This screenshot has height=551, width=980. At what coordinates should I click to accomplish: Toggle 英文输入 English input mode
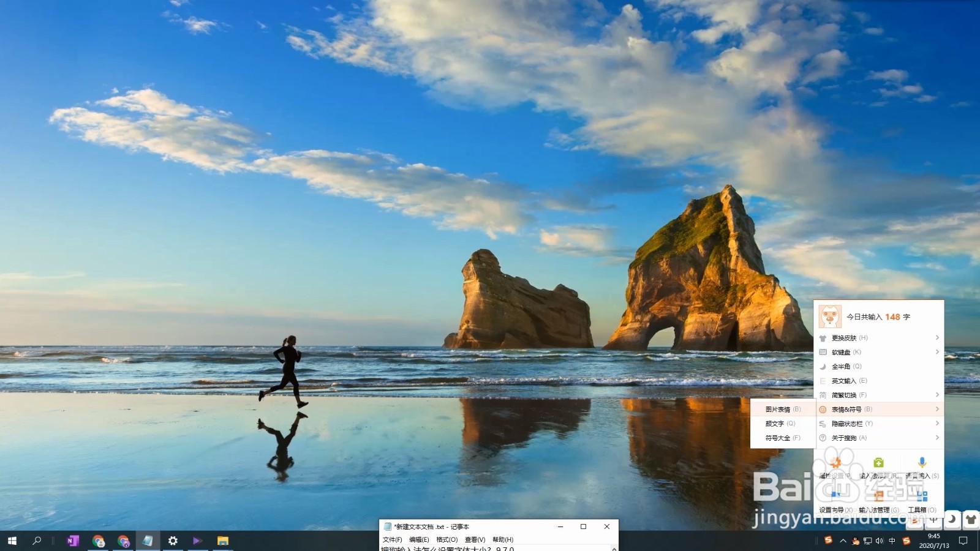849,381
